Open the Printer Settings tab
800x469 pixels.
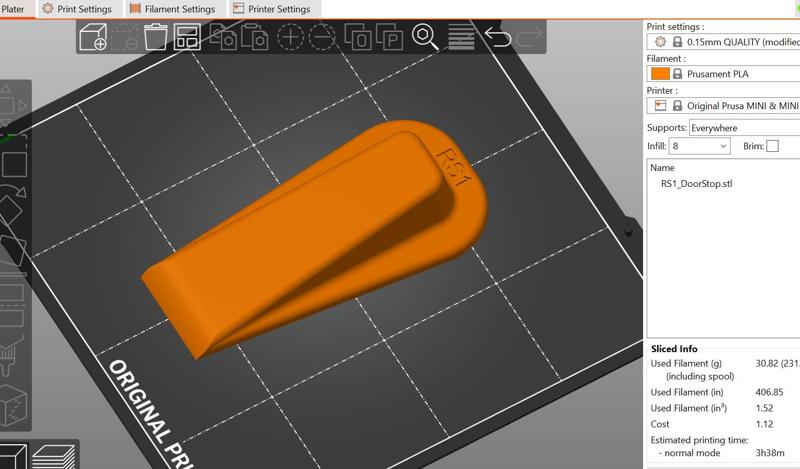272,9
